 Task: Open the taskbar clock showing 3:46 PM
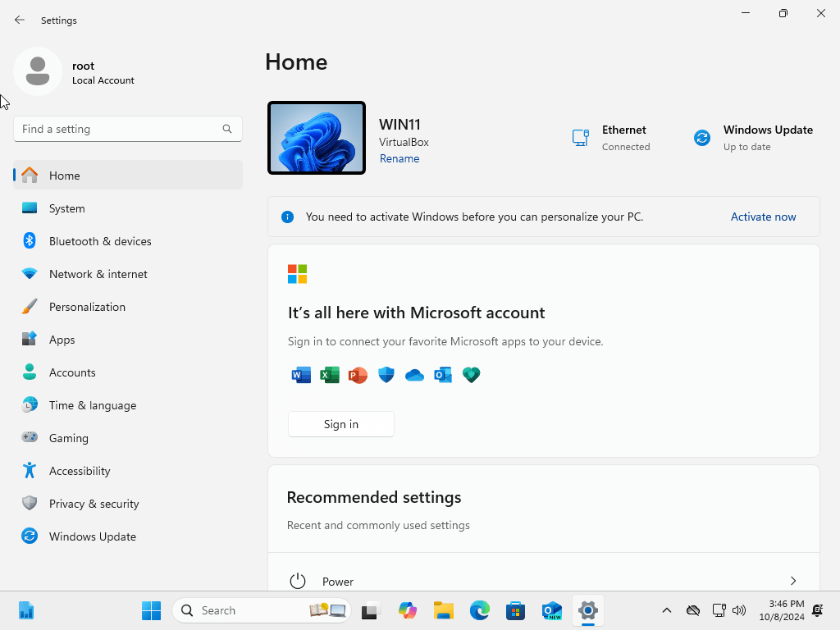pyautogui.click(x=782, y=610)
